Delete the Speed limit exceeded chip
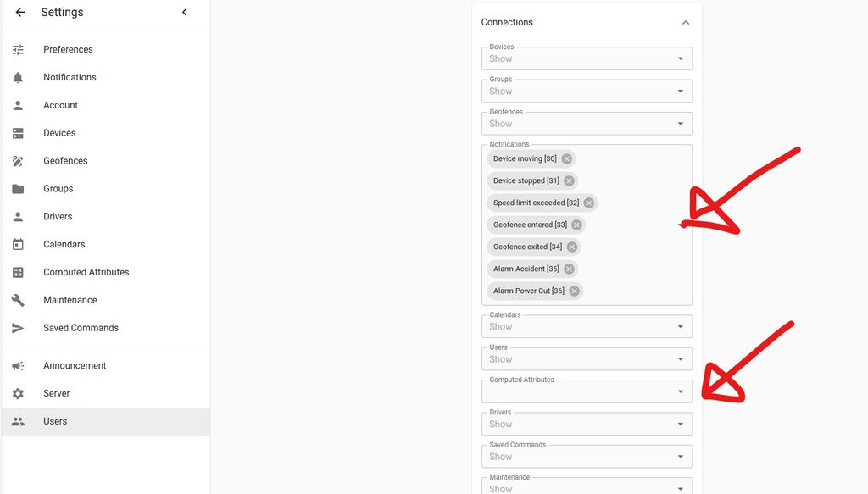Image resolution: width=868 pixels, height=494 pixels. (588, 203)
